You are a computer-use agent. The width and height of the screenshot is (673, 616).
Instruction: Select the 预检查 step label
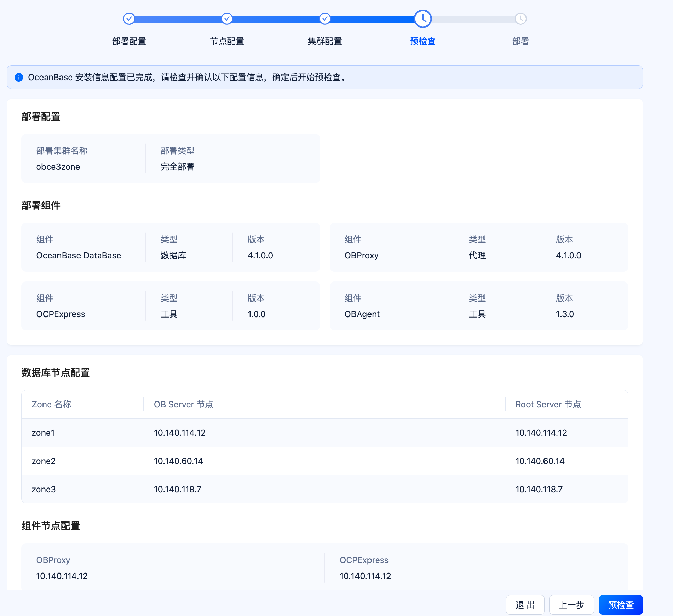click(x=422, y=41)
